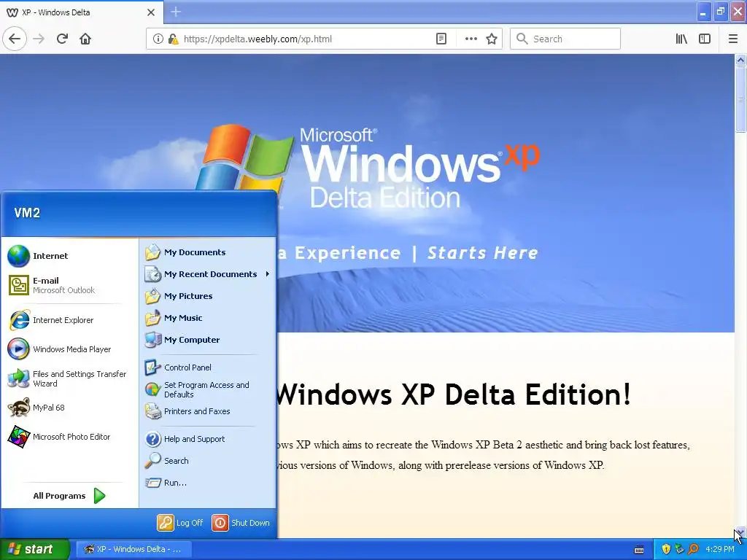Screen dimensions: 747x560
Task: Go back using the browser back arrow
Action: 15,39
